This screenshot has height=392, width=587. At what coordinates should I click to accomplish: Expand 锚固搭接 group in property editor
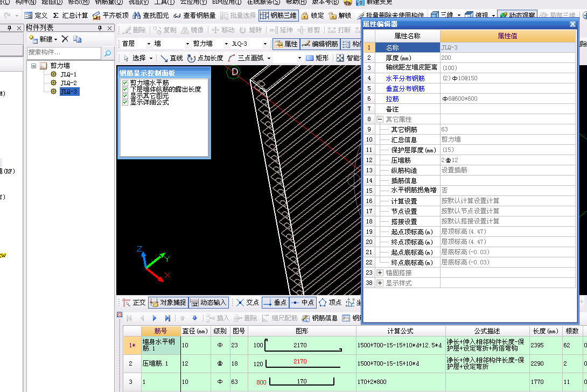point(380,273)
